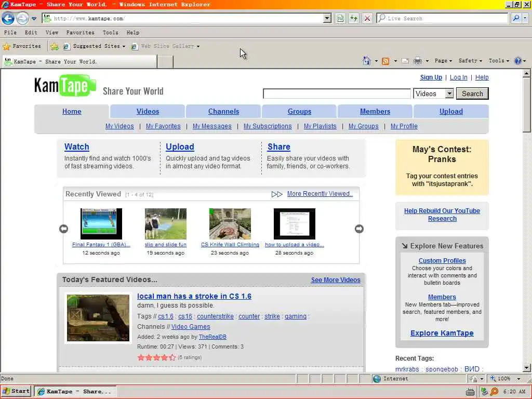This screenshot has height=399, width=532.
Task: Click the KamTape logo
Action: [x=65, y=86]
